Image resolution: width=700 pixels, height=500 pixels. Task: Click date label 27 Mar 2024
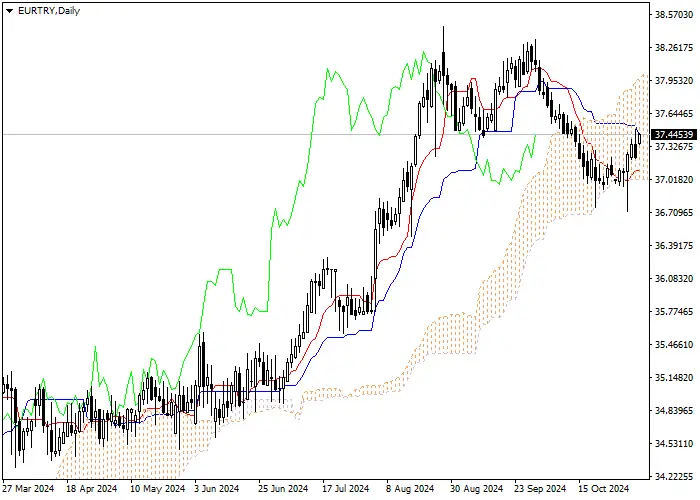point(29,489)
